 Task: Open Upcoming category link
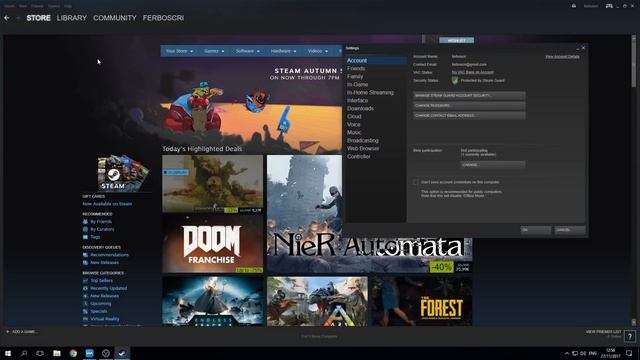(100, 304)
